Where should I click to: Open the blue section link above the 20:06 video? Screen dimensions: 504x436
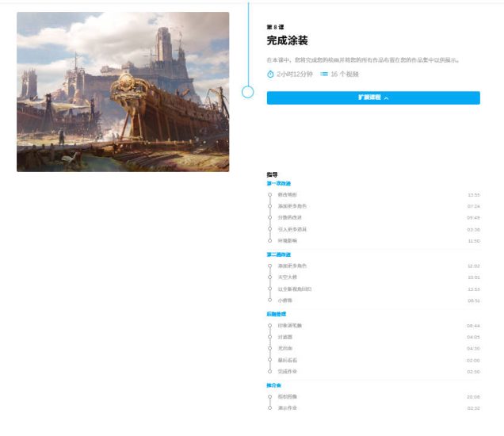click(x=274, y=385)
